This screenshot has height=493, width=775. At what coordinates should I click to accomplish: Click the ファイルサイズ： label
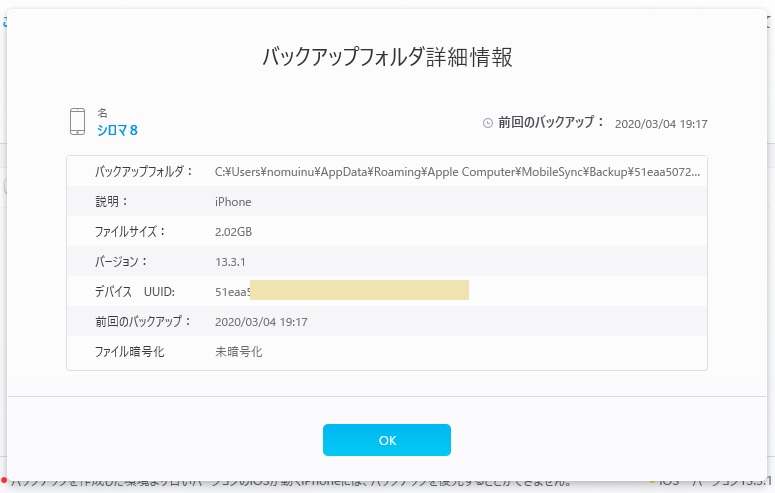pyautogui.click(x=129, y=231)
